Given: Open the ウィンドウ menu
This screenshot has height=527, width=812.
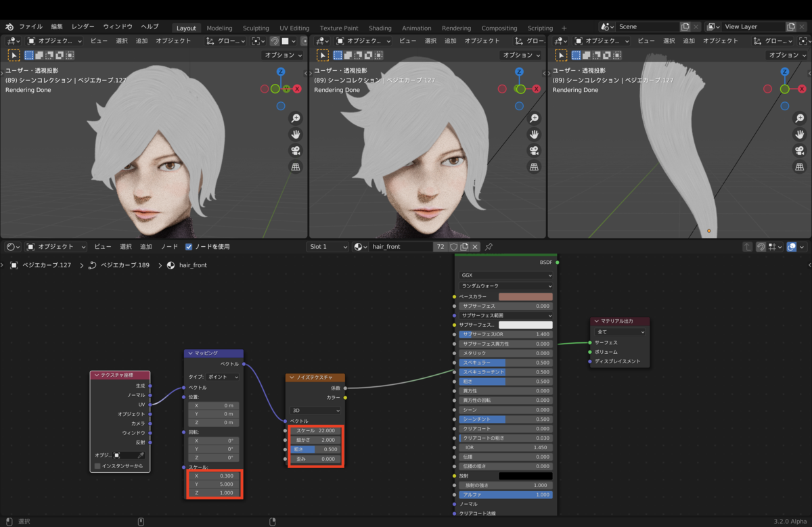Looking at the screenshot, I should point(118,27).
